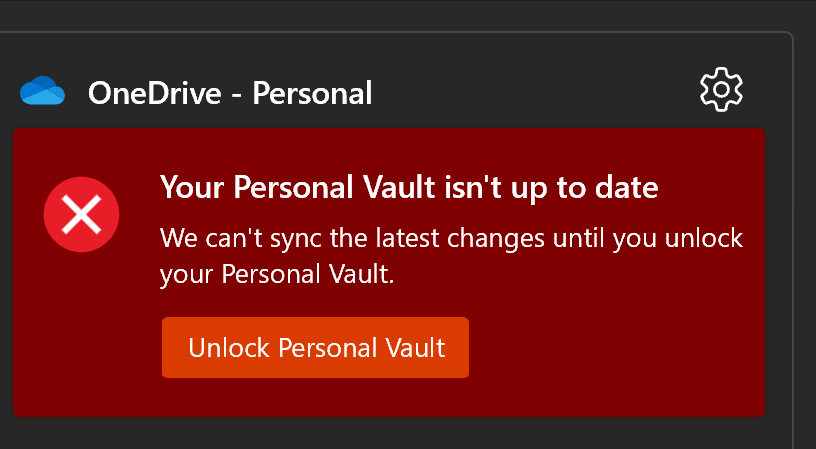Click the word OneDrive in the title
The height and width of the screenshot is (449, 816).
pos(155,94)
